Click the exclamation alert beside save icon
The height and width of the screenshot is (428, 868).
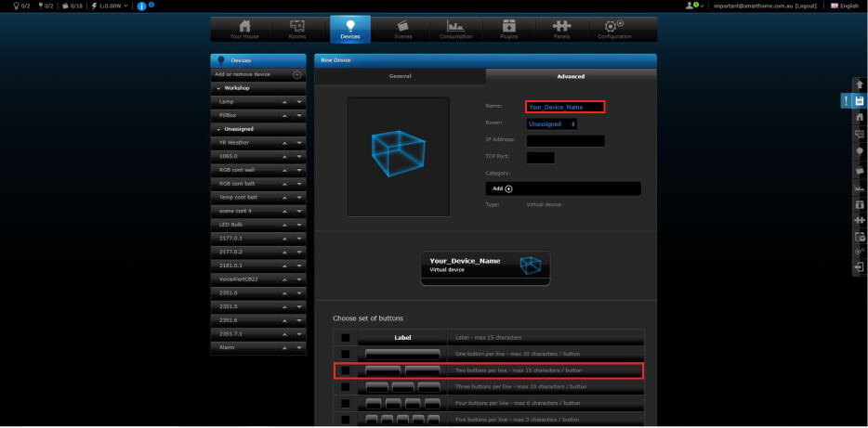click(x=846, y=101)
